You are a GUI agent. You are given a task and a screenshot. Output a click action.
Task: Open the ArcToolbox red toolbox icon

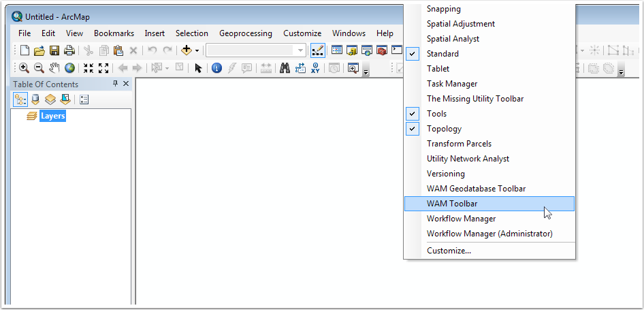pyautogui.click(x=381, y=50)
